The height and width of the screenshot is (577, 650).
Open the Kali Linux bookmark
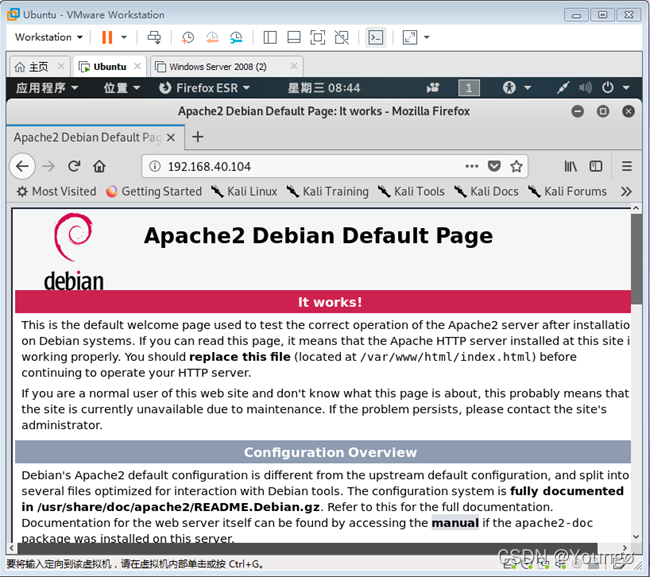(x=244, y=192)
